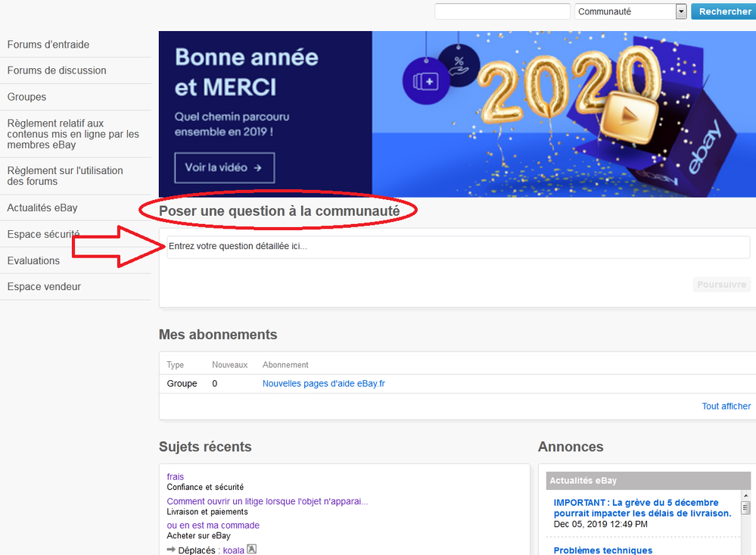This screenshot has width=756, height=555.
Task: Click the Rechercher search button
Action: point(723,11)
